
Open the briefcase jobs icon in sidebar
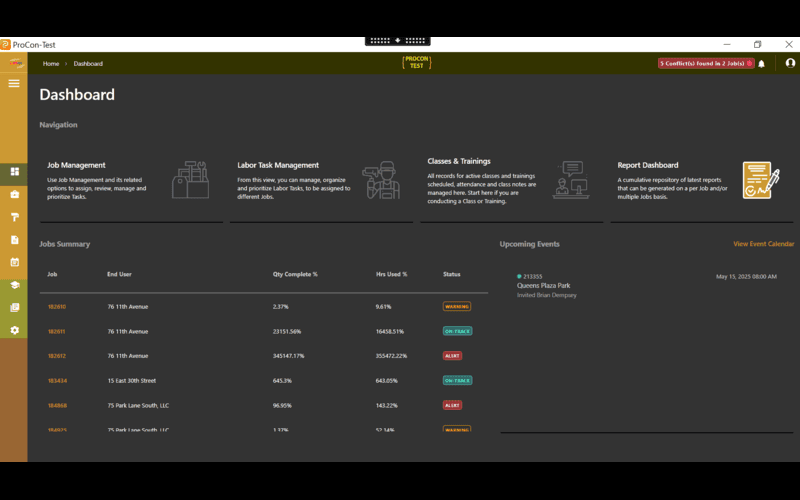point(14,194)
